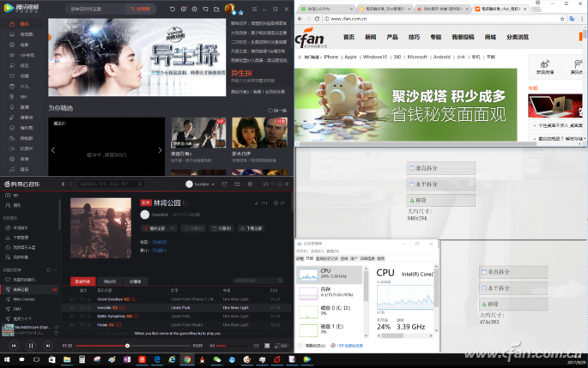Toggle shuffle mode in NetEase player bar
Screen dimensions: 588x368
click(x=256, y=346)
